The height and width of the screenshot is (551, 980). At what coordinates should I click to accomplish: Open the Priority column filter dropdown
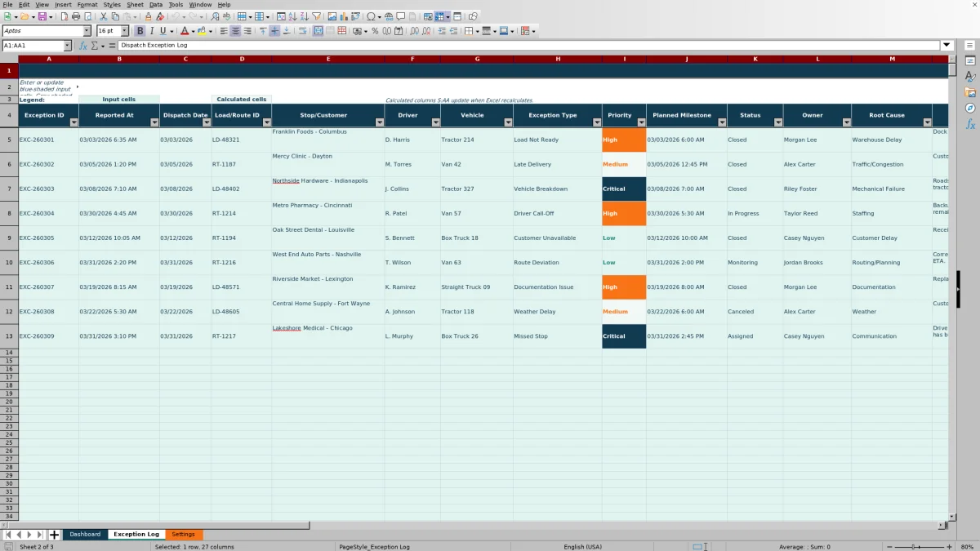[x=640, y=122]
